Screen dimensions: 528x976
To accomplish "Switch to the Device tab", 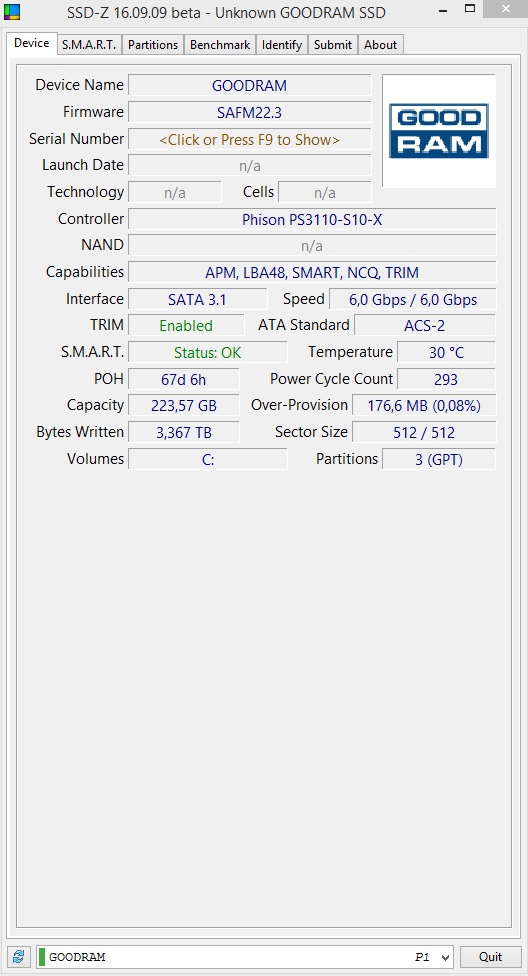I will 31,44.
